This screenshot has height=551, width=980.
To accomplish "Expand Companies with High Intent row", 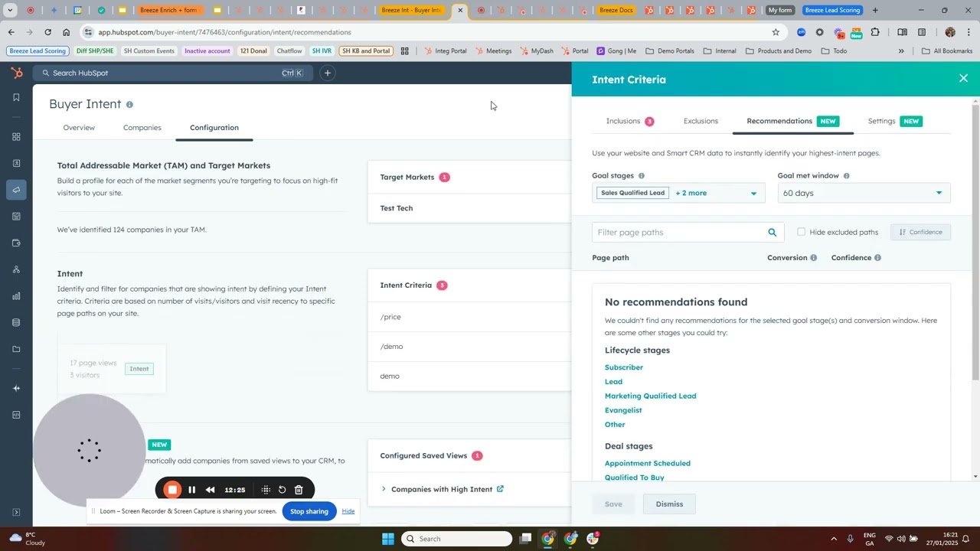I will click(384, 489).
